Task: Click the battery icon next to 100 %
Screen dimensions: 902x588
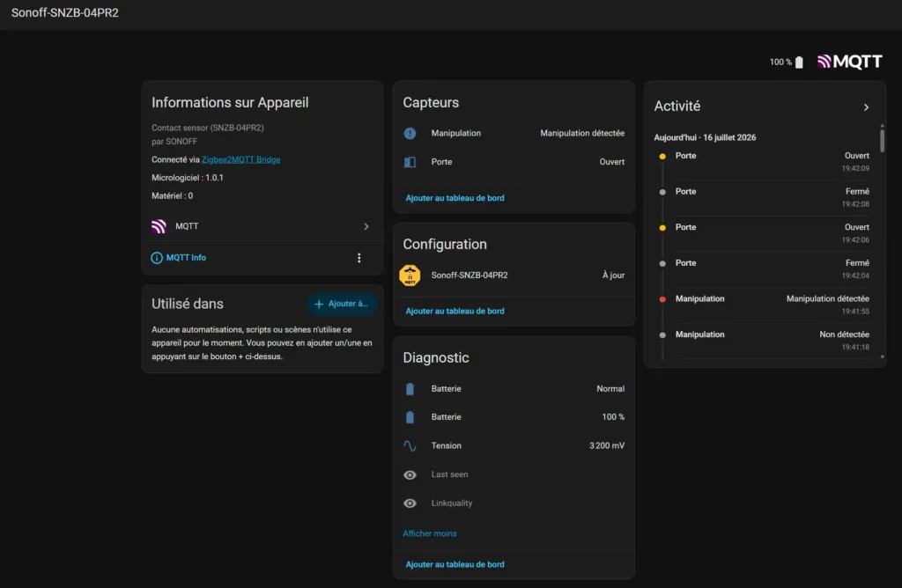Action: coord(799,62)
